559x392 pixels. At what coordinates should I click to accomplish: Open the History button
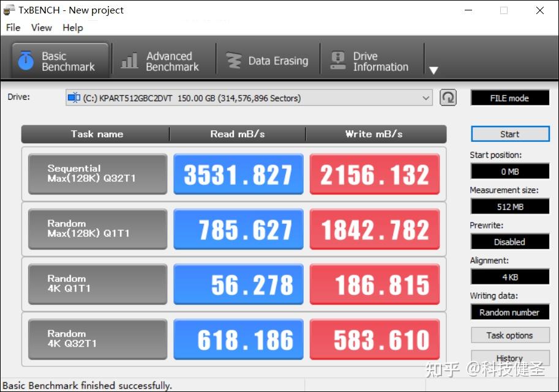click(510, 358)
